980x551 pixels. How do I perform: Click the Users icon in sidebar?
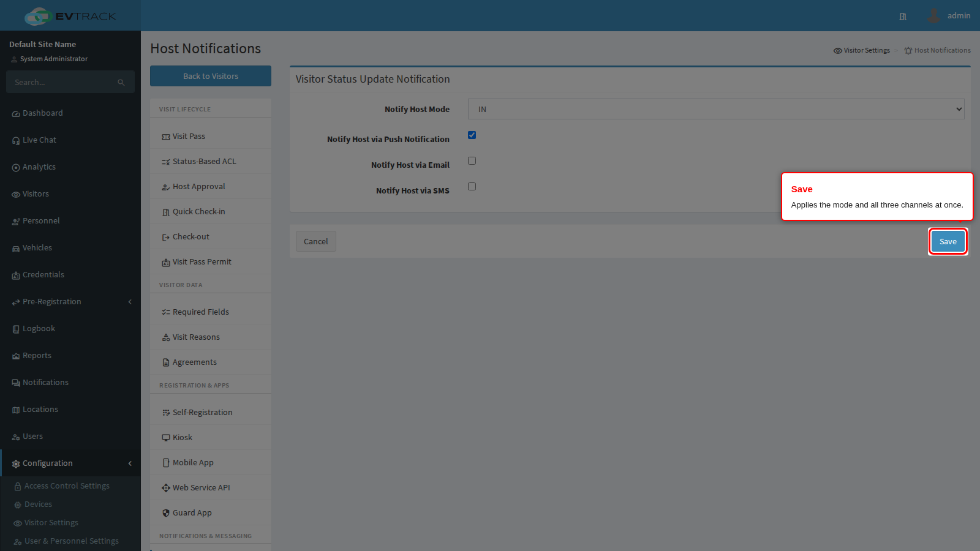16,437
